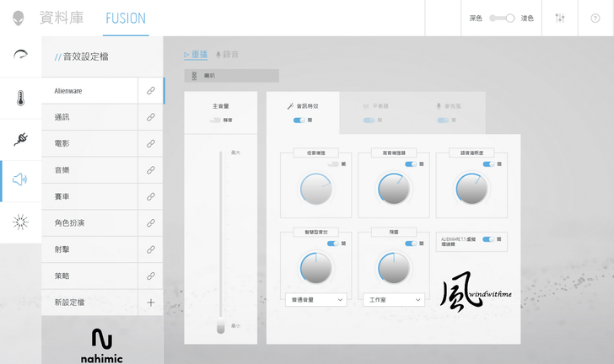The height and width of the screenshot is (364, 614).
Task: Click the 最大 label on volume slider
Action: pos(236,153)
